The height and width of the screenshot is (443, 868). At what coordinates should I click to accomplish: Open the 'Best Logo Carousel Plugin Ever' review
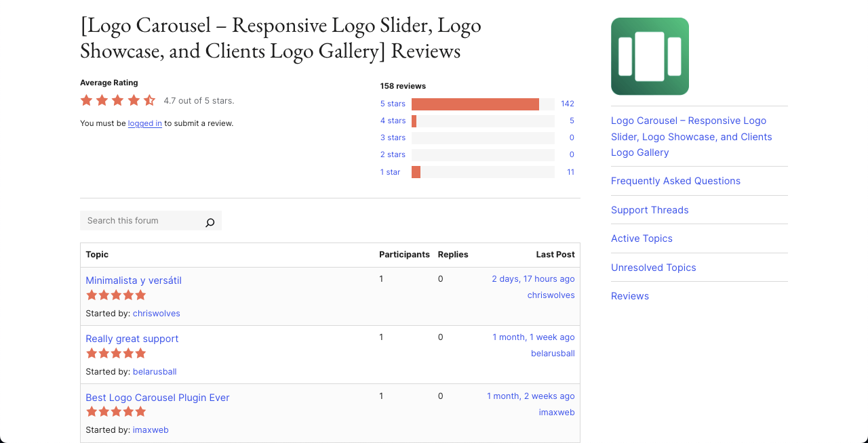(157, 398)
